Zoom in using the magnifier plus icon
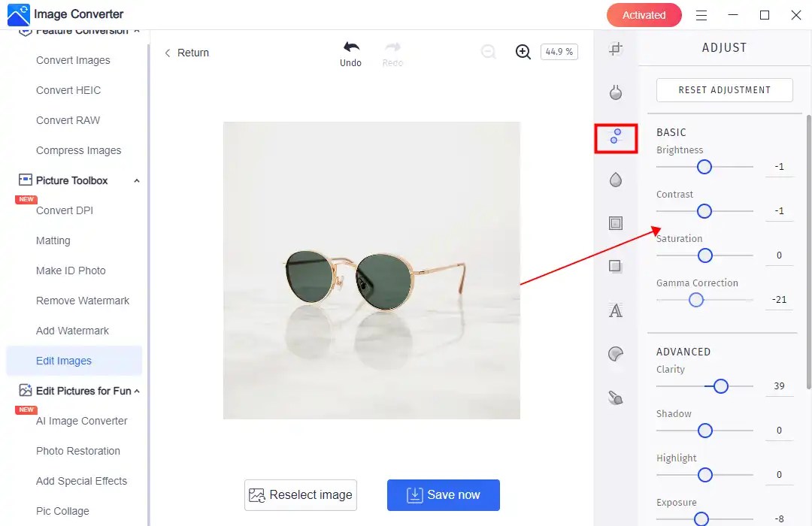Image resolution: width=812 pixels, height=526 pixels. click(523, 51)
